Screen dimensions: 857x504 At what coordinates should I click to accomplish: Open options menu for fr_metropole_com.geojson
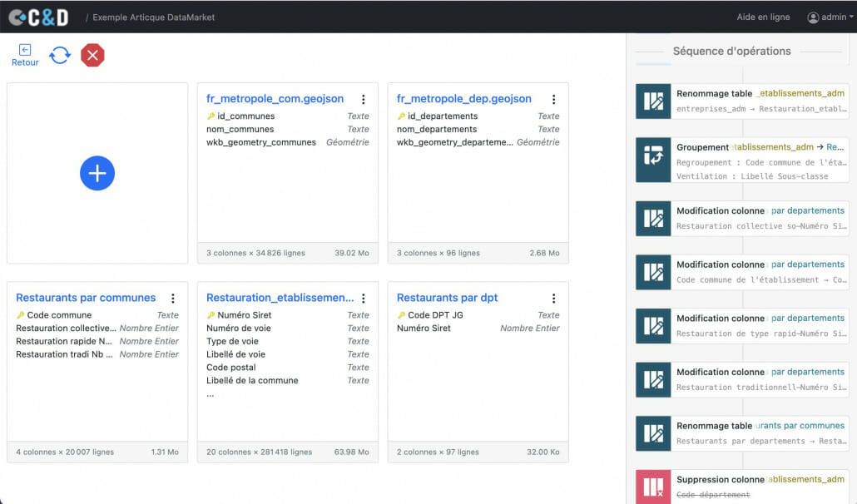coord(364,99)
